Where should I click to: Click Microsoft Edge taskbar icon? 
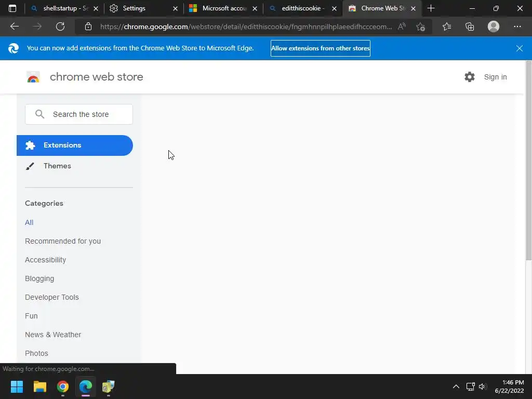tap(86, 387)
